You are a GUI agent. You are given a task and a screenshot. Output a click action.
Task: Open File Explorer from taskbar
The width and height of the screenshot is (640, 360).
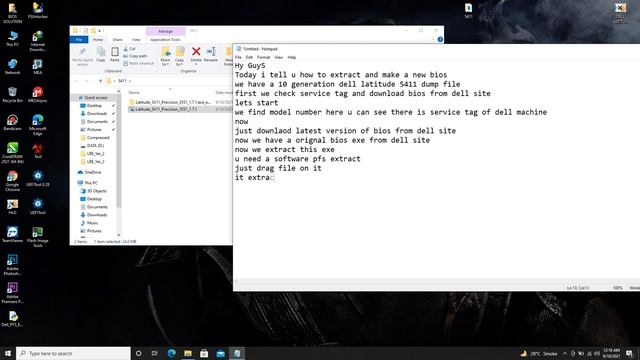click(188, 353)
